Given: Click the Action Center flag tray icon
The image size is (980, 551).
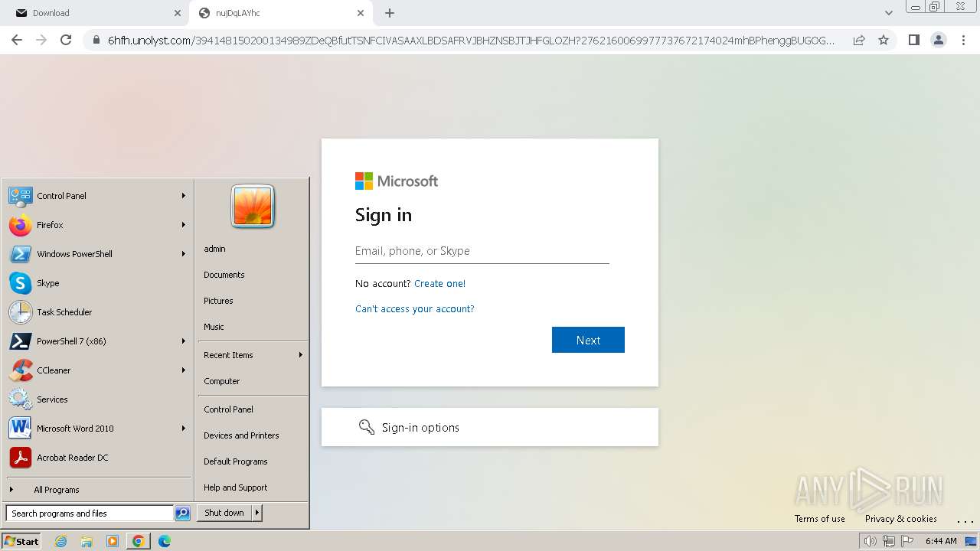Looking at the screenshot, I should 907,541.
